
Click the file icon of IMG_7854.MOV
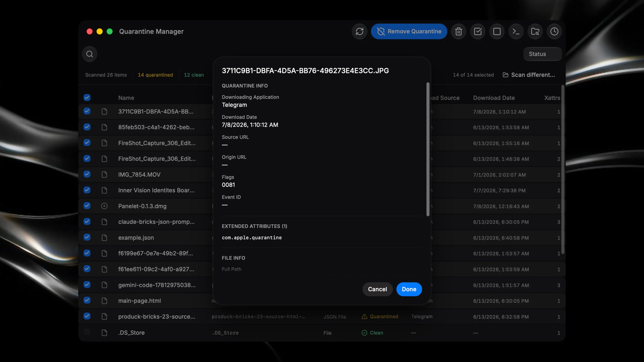pos(104,175)
